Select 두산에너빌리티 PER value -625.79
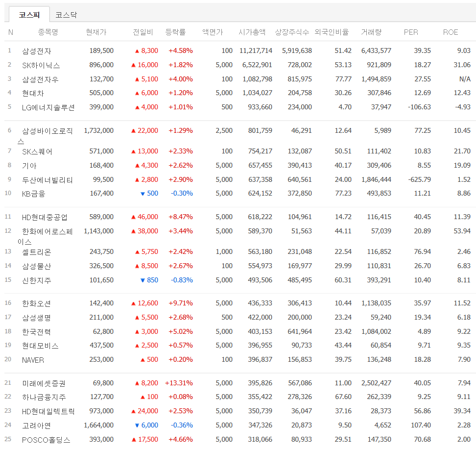This screenshot has width=476, height=451. click(x=419, y=180)
